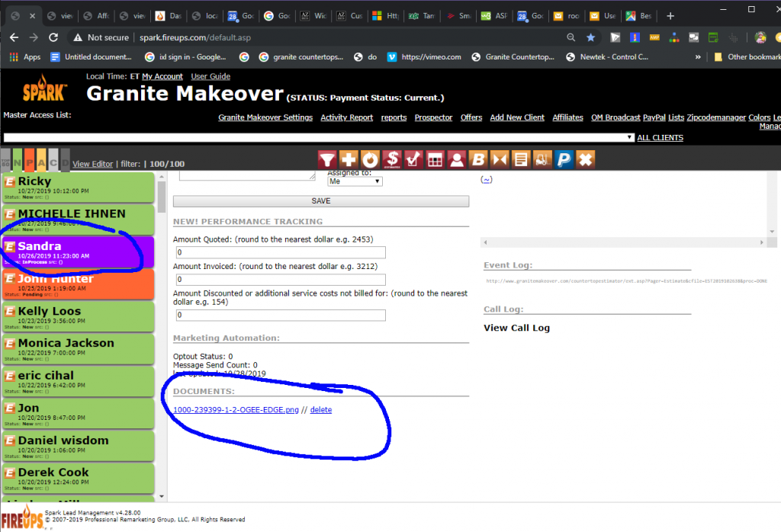Click the ALL CLIENTS link
The width and height of the screenshot is (781, 532).
click(660, 138)
